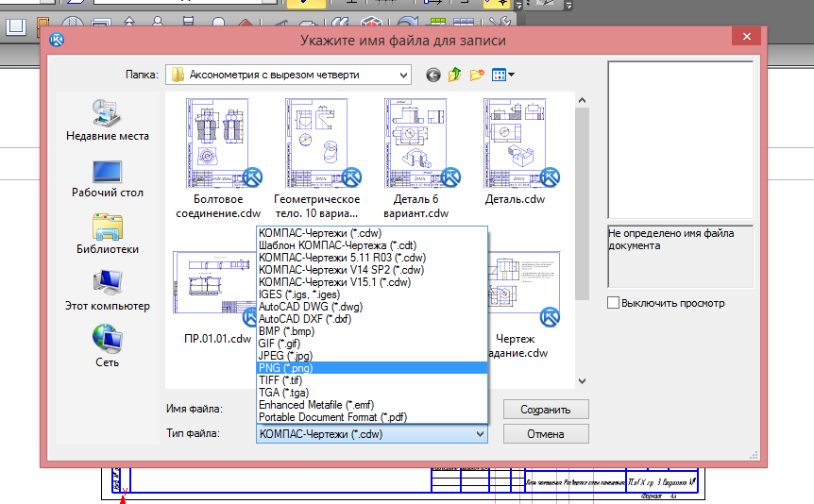Create a new folder
This screenshot has width=814, height=504.
477,75
